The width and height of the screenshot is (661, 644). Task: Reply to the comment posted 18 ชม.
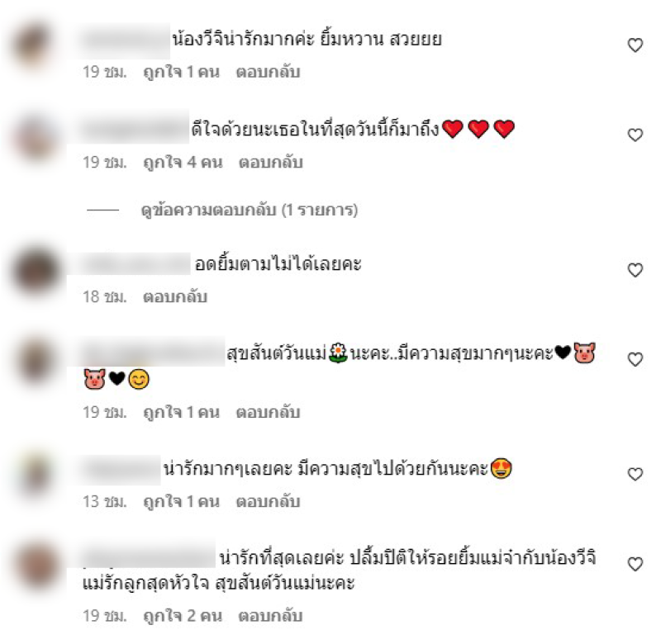tap(175, 297)
